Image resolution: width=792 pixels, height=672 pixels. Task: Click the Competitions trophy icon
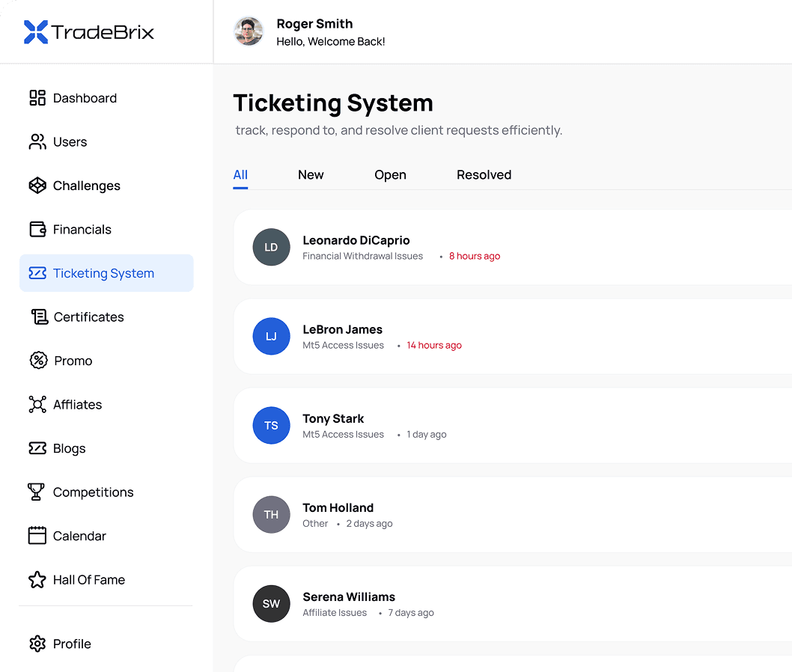[37, 492]
